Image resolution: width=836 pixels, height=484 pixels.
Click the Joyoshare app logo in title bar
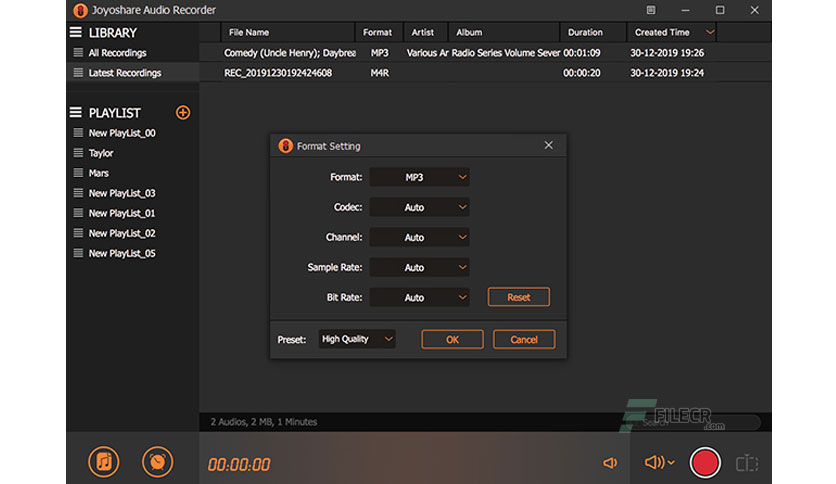click(x=80, y=10)
